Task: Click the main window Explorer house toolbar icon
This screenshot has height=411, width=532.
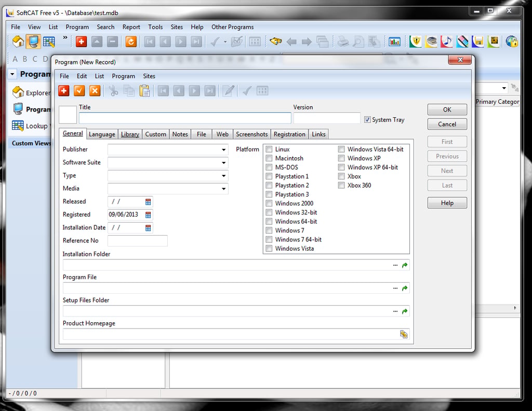Action: [x=18, y=42]
